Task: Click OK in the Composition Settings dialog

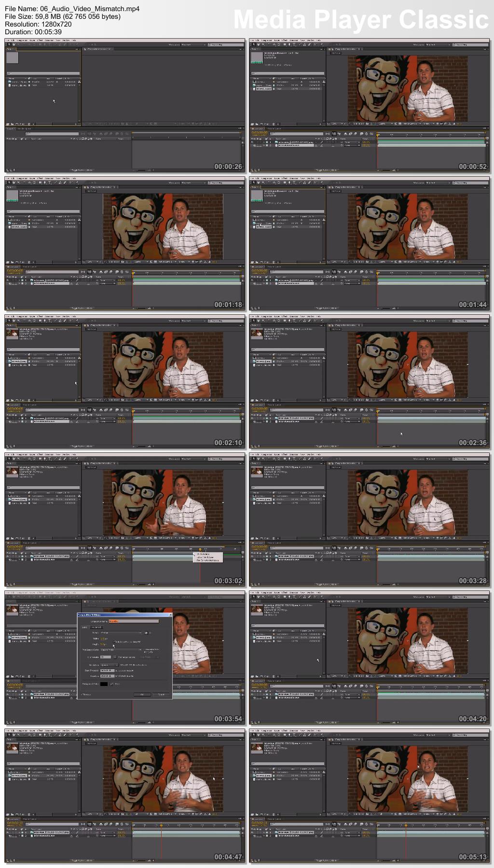Action: pos(142,695)
